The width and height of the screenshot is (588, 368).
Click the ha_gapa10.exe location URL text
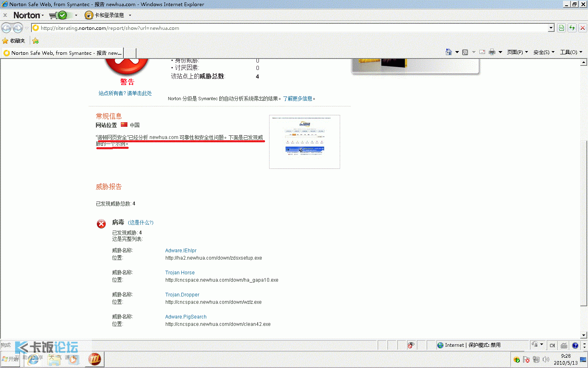(x=222, y=280)
